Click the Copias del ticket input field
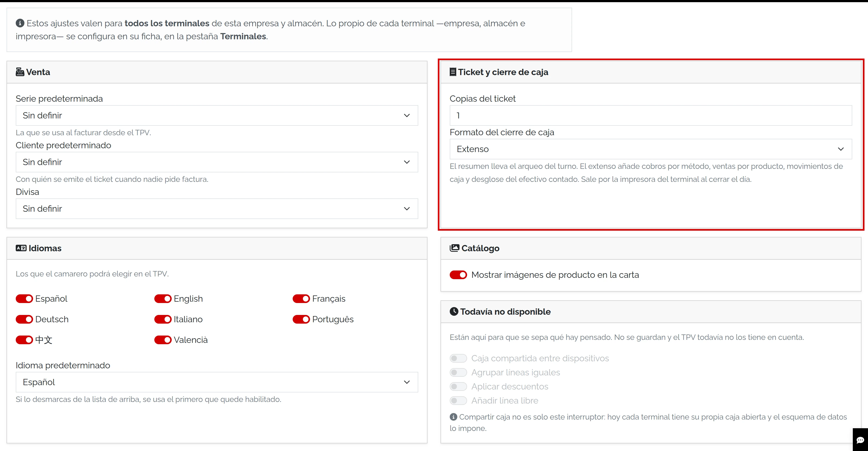This screenshot has height=451, width=868. click(x=651, y=115)
